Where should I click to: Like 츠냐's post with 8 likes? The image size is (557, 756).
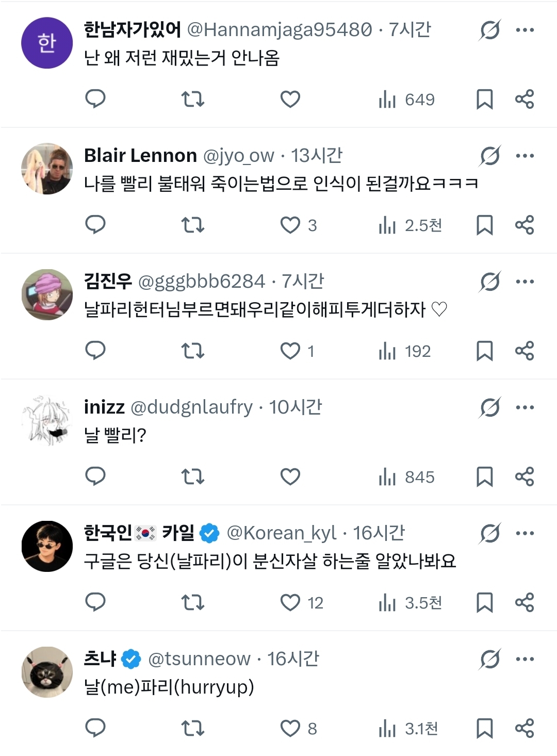point(290,728)
